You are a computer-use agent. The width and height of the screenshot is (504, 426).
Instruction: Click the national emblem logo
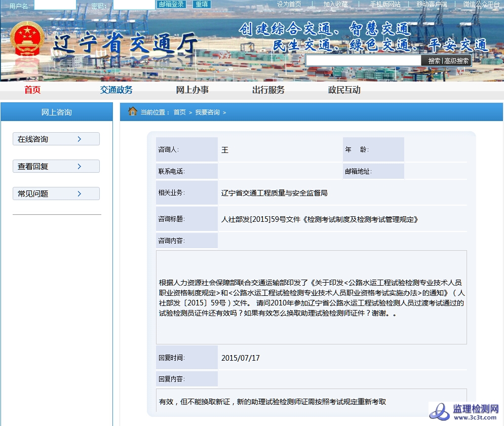tap(27, 39)
